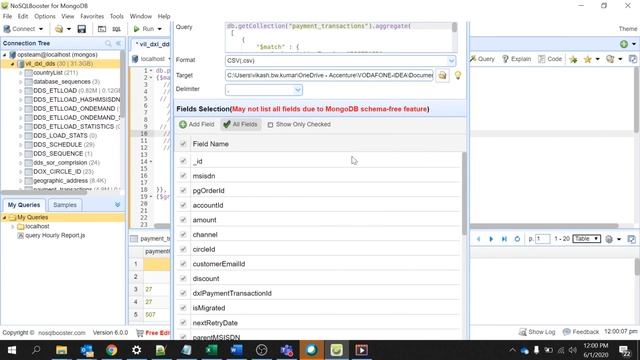The height and width of the screenshot is (360, 640).
Task: Refresh the result grid
Action: tap(517, 239)
